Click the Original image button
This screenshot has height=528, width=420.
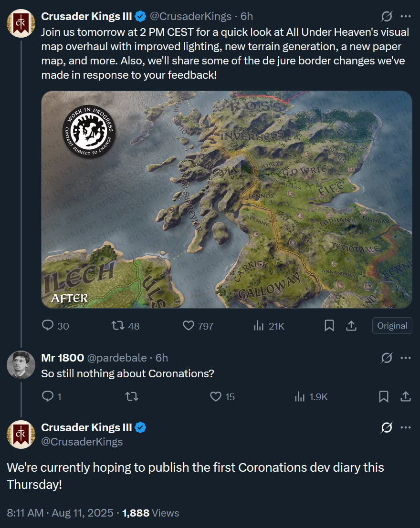392,326
